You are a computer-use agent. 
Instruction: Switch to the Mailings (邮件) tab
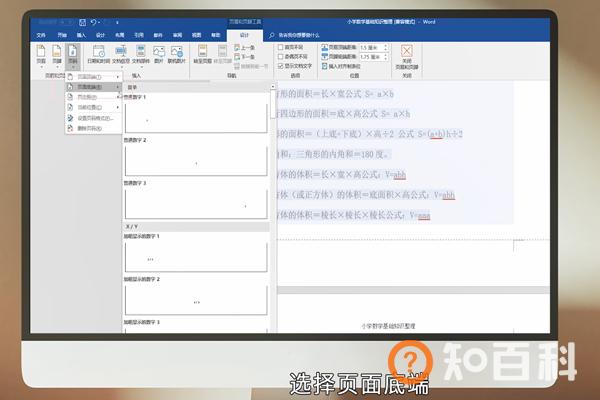click(x=158, y=35)
